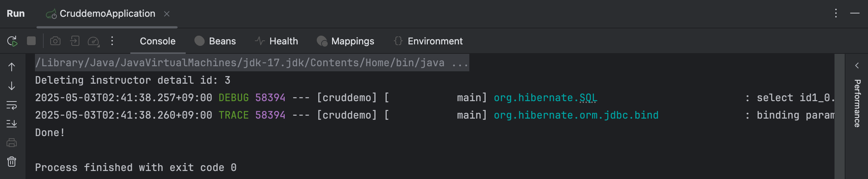
Task: Take a thread dump with camera icon
Action: pos(55,41)
